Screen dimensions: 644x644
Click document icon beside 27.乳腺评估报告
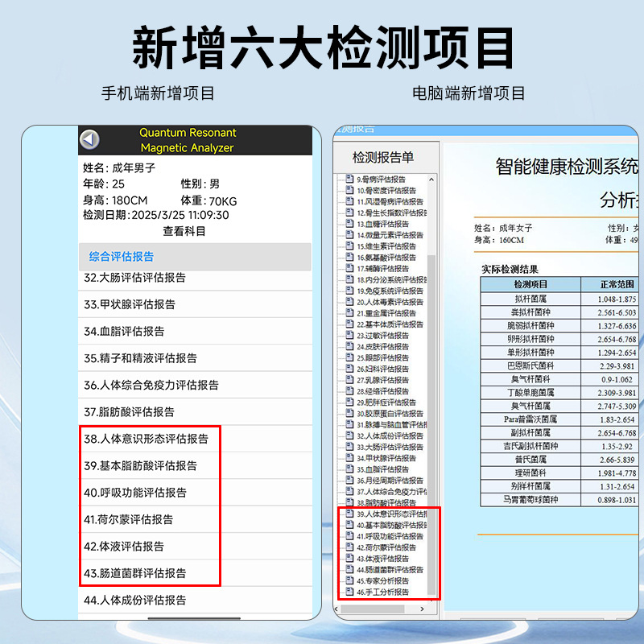(x=349, y=379)
